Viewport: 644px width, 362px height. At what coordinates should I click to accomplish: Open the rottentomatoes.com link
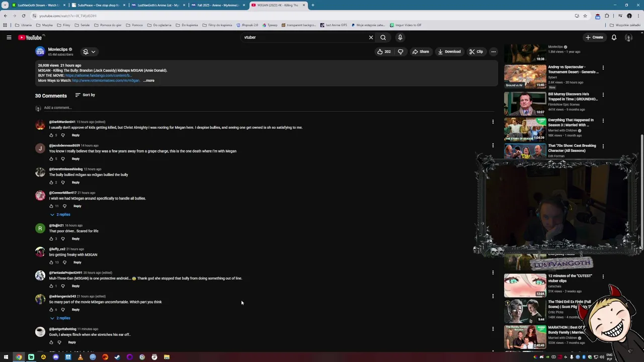(x=106, y=80)
